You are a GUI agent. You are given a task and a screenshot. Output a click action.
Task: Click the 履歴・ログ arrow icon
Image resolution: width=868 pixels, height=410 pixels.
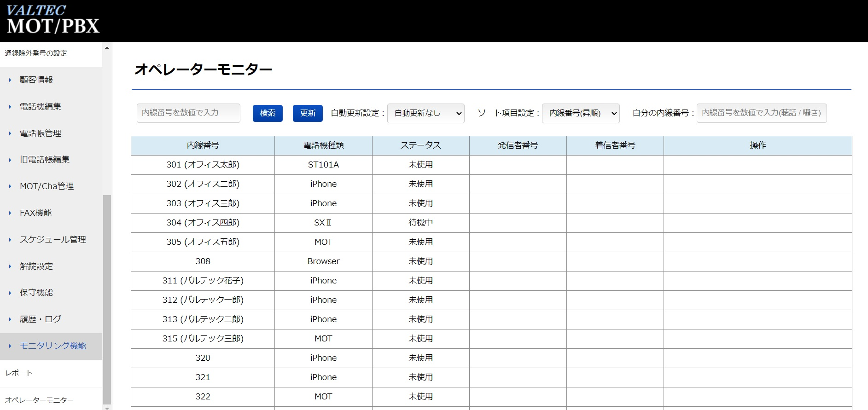[x=10, y=319]
